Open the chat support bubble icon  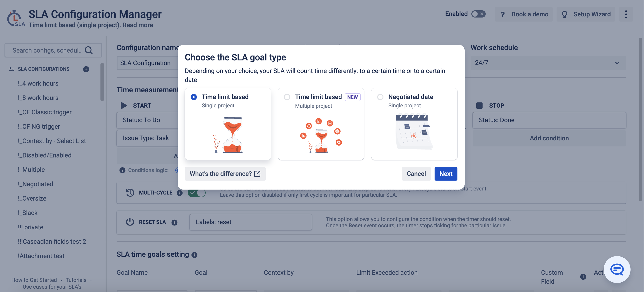(617, 270)
